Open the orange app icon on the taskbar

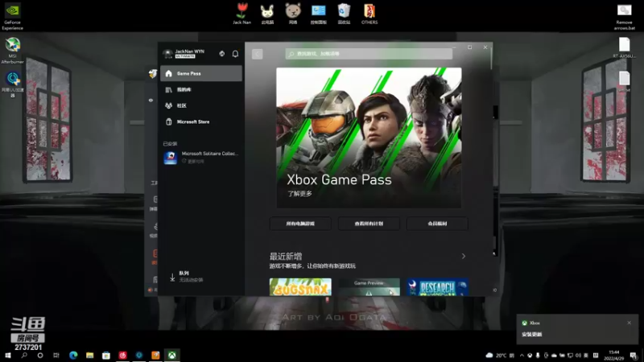click(x=155, y=356)
